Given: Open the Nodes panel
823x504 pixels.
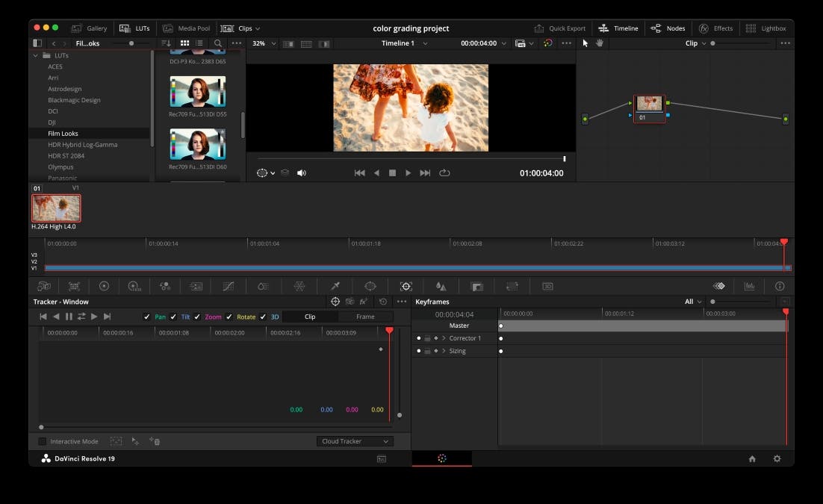Looking at the screenshot, I should coord(668,28).
